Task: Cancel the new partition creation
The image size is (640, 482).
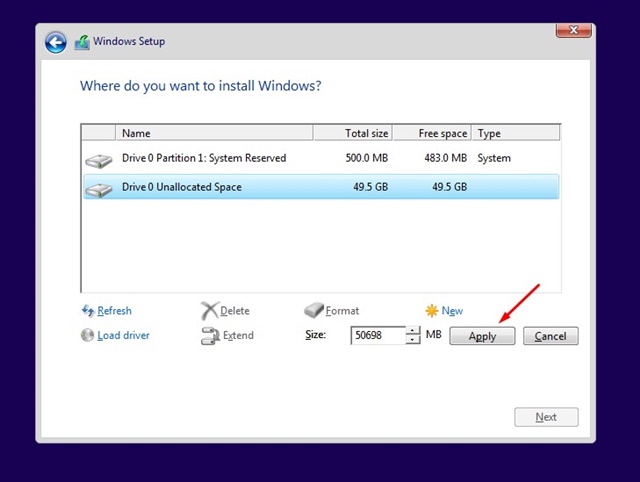Action: tap(551, 336)
